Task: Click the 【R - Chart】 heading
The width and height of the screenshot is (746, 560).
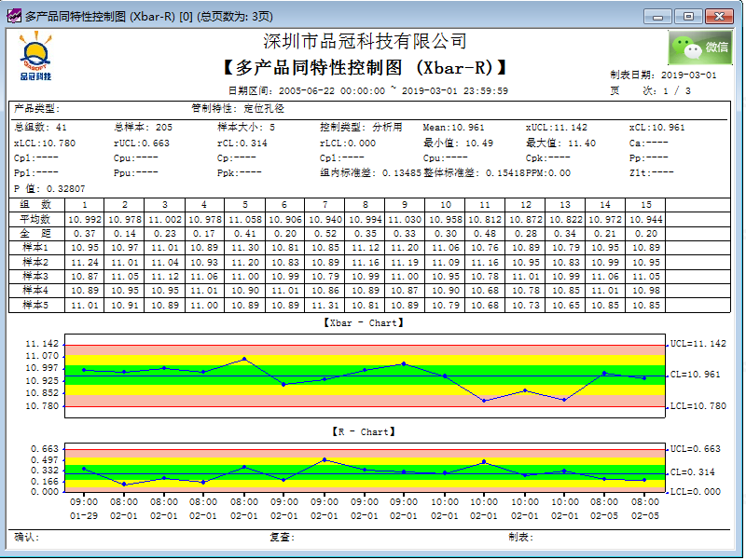Action: click(364, 432)
